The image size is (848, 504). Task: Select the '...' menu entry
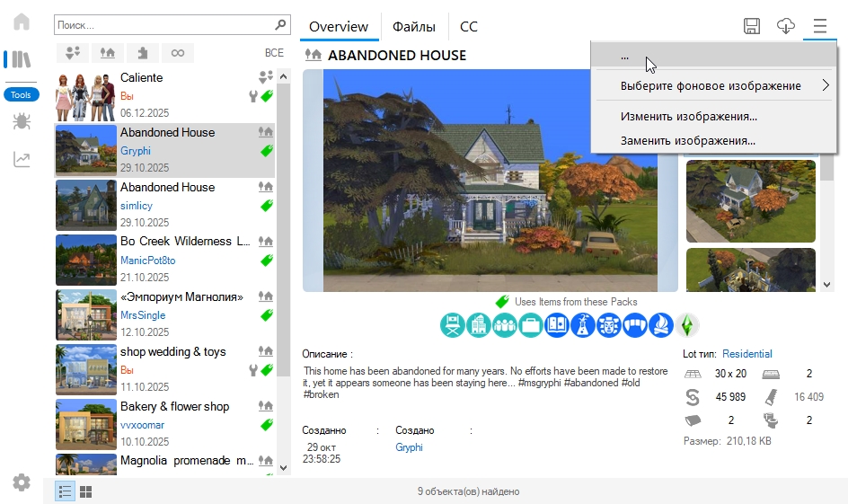point(714,56)
